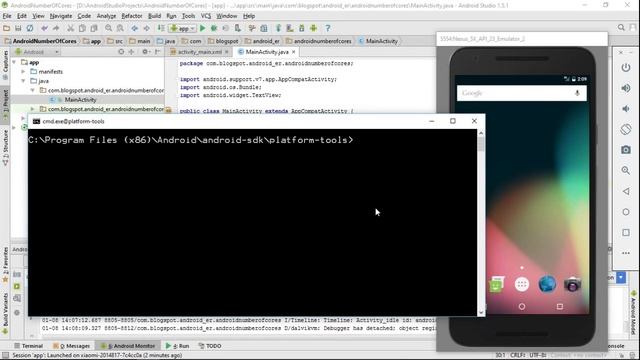Click the emulator volume up icon
640x360 pixels.
point(626,88)
